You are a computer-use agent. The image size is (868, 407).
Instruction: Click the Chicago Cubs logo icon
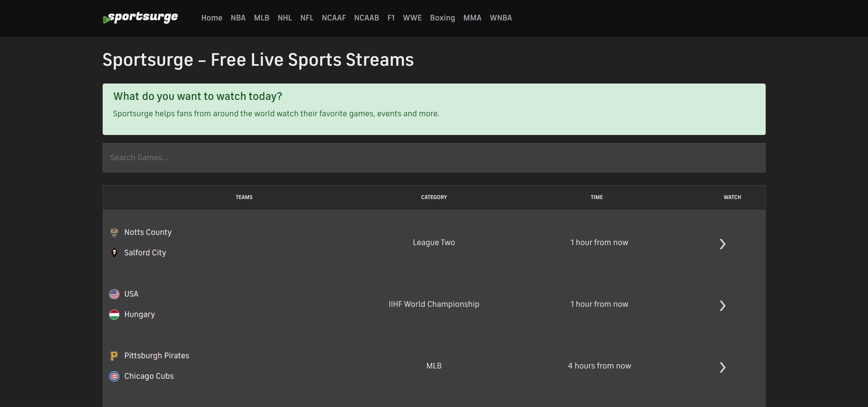click(x=114, y=376)
